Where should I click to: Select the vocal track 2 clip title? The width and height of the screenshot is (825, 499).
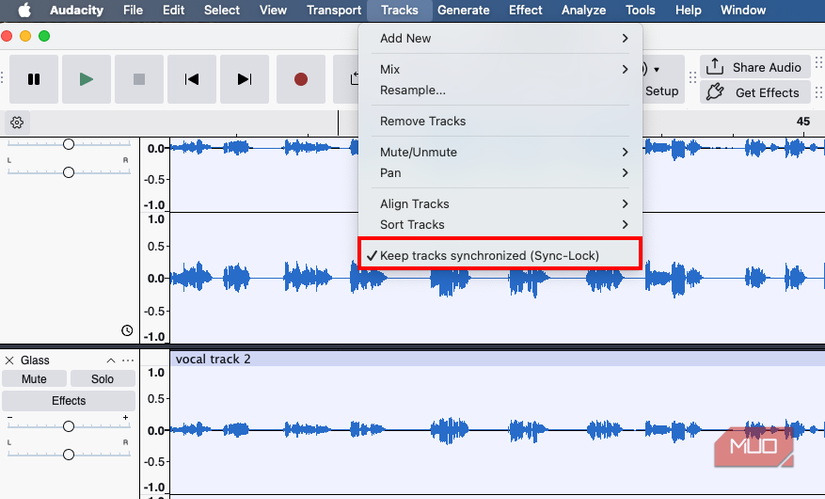(x=213, y=359)
